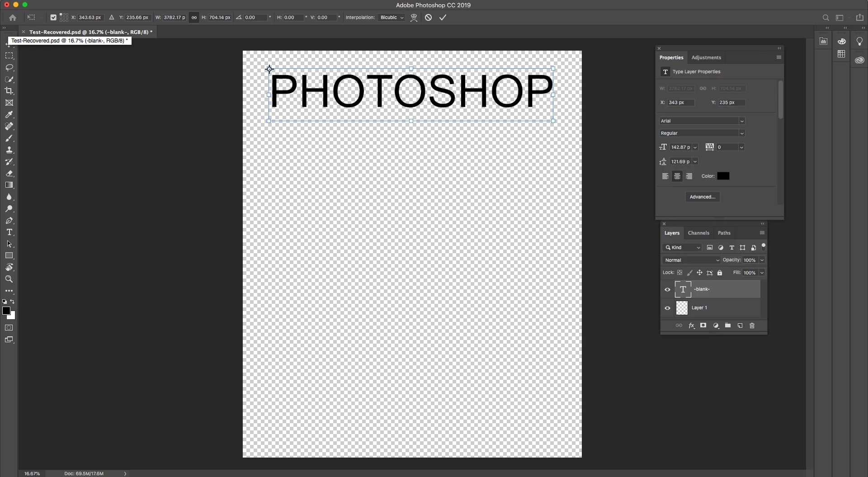Select the Hand tool
Screen dimensions: 868x477
coord(9,267)
